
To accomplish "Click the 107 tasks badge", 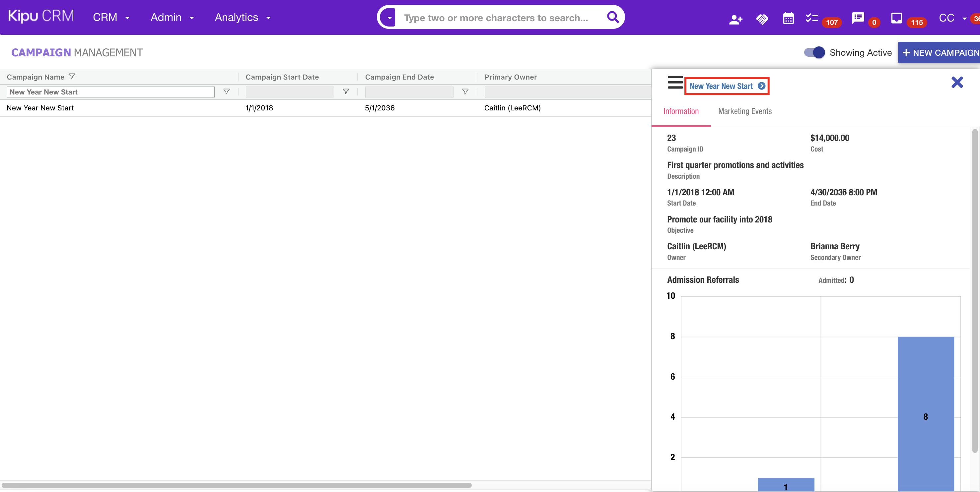I will 832,23.
